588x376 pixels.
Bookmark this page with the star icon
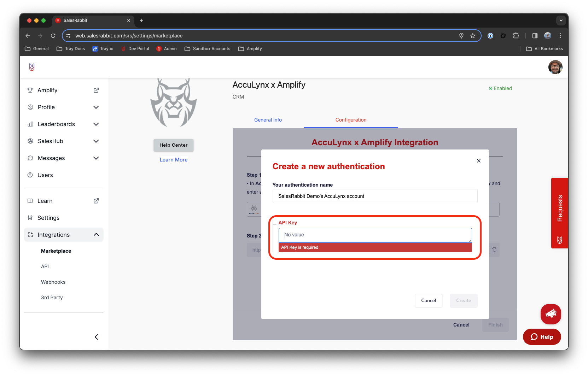[x=473, y=36]
